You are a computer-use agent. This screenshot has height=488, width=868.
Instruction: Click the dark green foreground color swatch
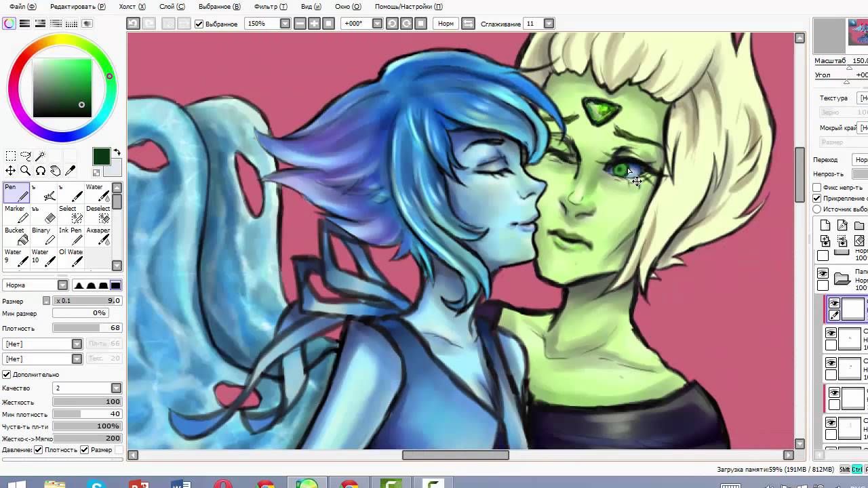101,156
